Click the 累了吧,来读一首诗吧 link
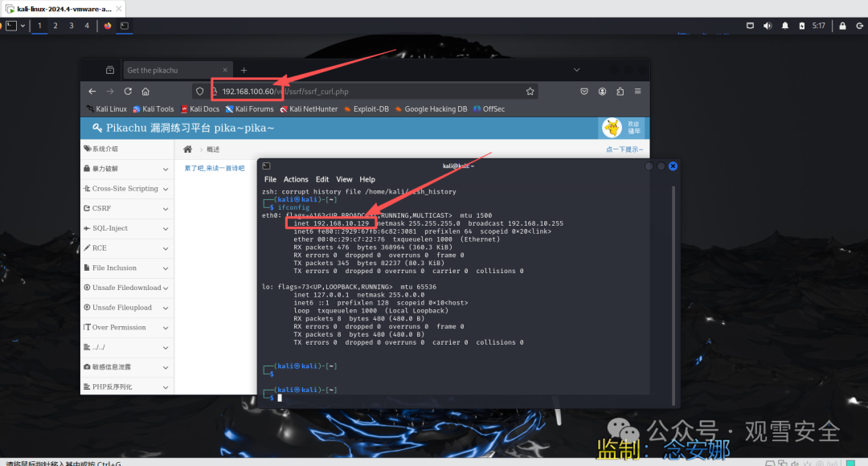868x466 pixels. [x=215, y=168]
